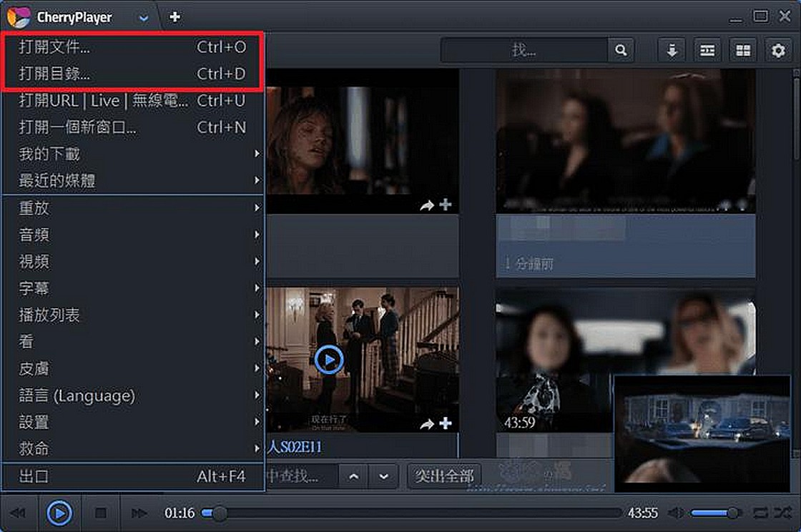Image resolution: width=801 pixels, height=532 pixels.
Task: Choose 出口 exit menu entry
Action: click(x=133, y=476)
